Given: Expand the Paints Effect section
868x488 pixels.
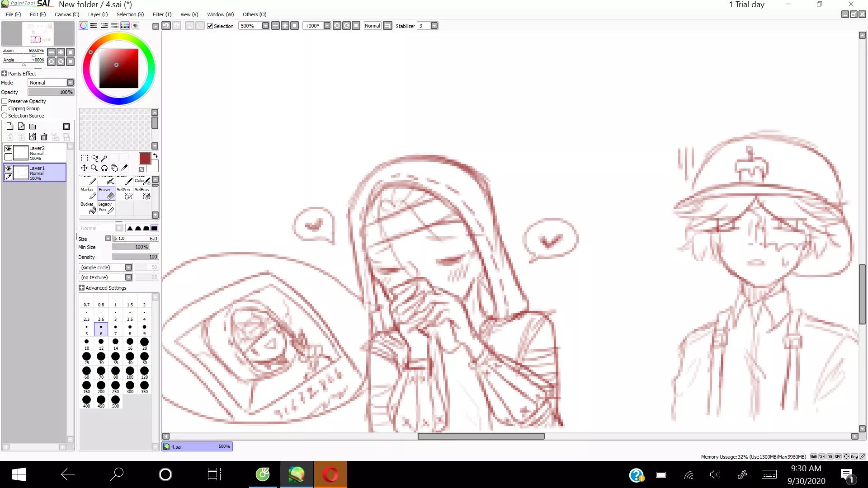Looking at the screenshot, I should [4, 74].
